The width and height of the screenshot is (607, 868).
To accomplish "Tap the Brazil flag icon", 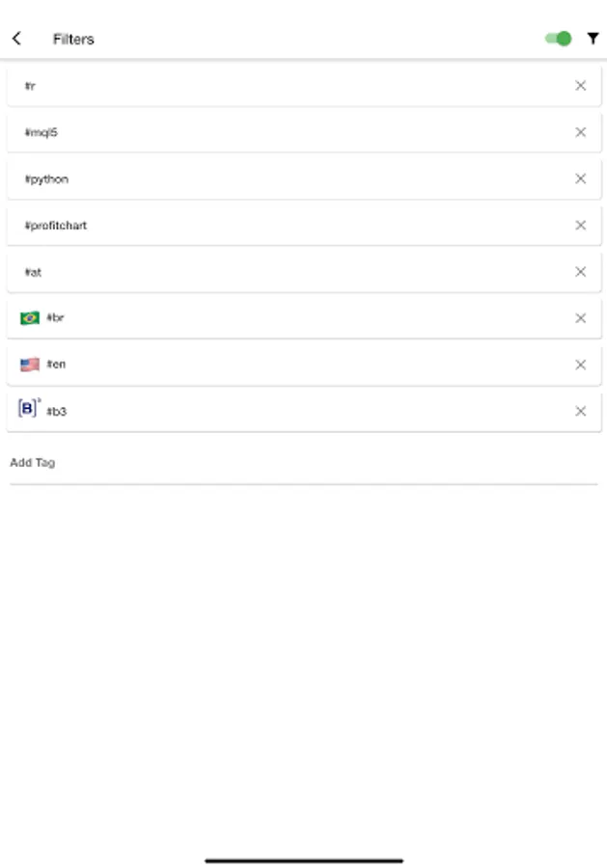I will 30,318.
